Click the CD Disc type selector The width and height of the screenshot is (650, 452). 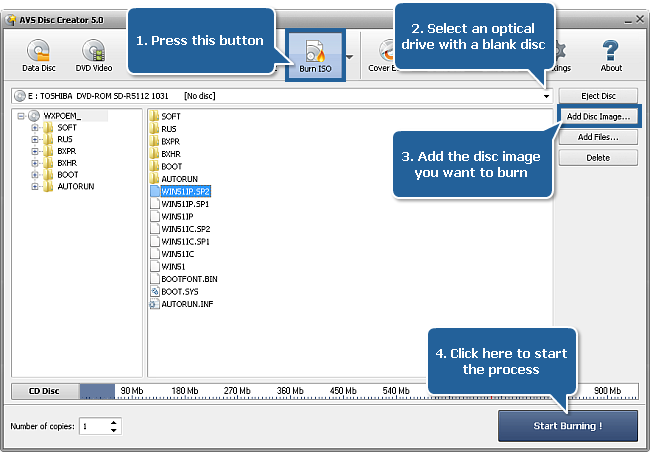coord(45,391)
